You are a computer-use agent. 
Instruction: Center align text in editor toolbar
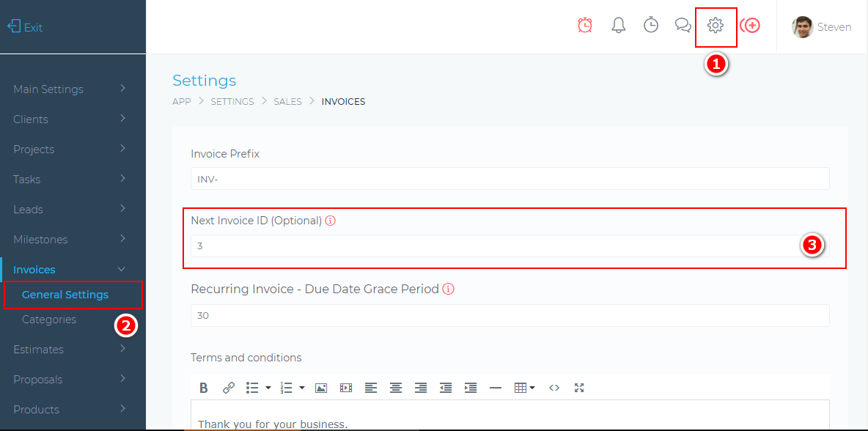coord(396,388)
